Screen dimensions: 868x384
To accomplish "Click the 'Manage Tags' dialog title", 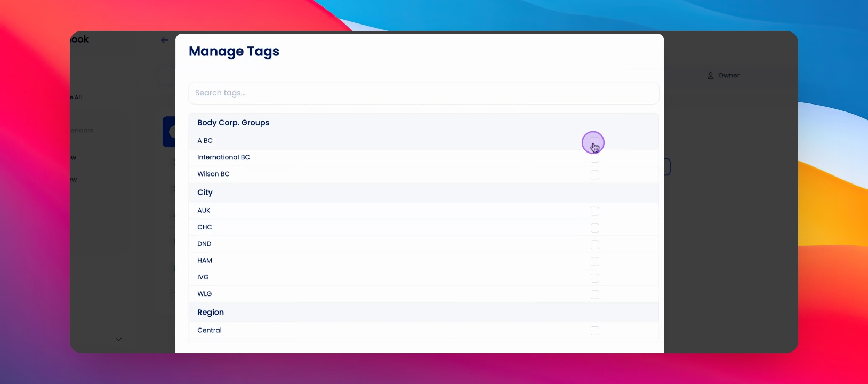I will click(234, 51).
